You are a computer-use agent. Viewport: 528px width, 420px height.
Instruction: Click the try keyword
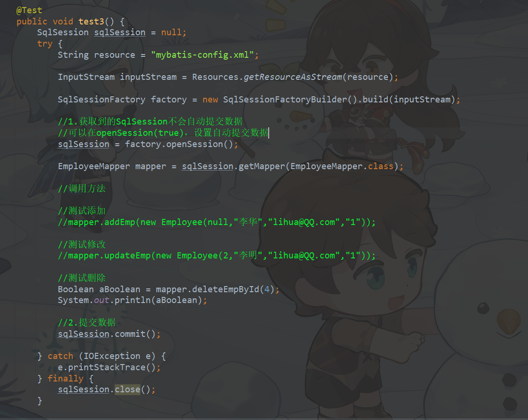45,44
